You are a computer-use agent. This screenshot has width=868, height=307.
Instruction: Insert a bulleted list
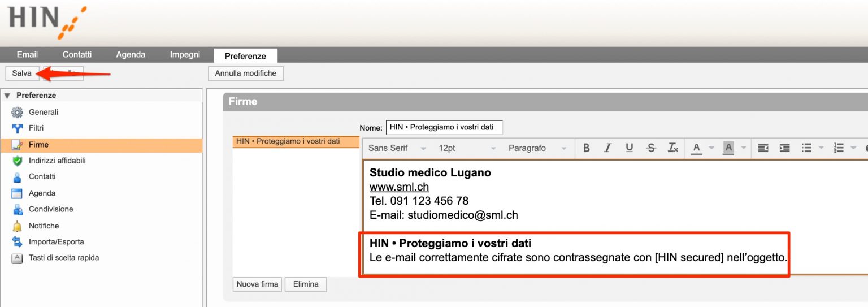coord(806,148)
